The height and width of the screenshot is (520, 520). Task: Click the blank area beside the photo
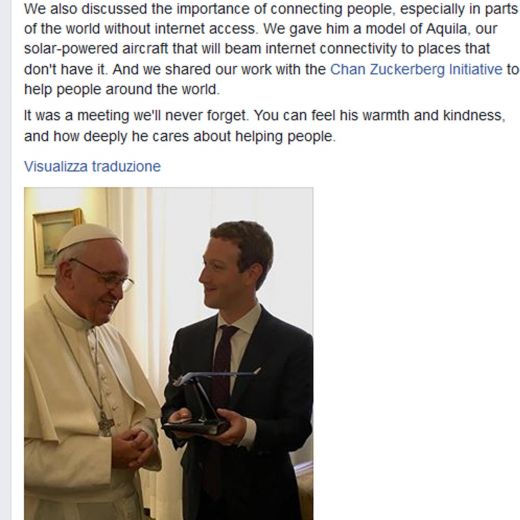click(x=416, y=353)
